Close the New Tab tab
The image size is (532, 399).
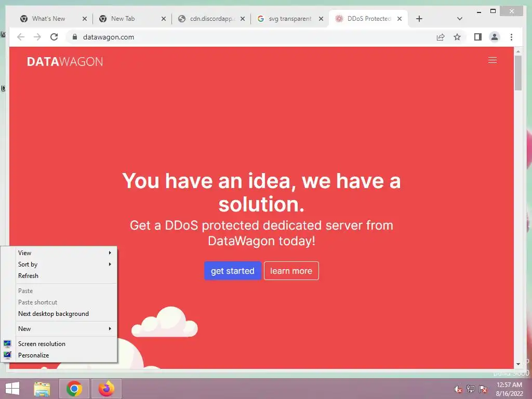164,19
